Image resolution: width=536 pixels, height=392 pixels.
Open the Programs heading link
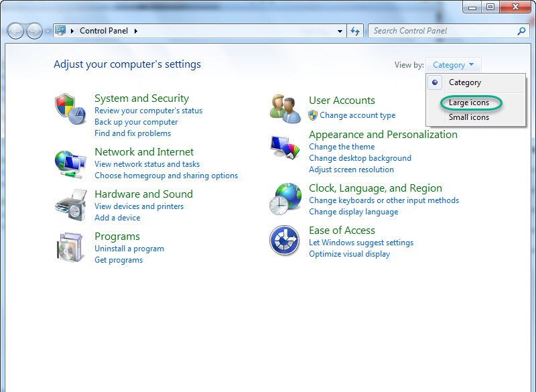point(117,237)
